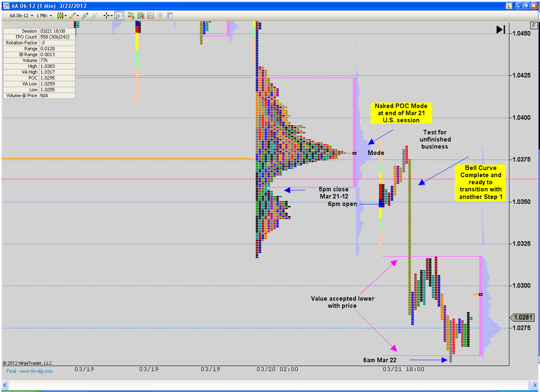Image resolution: width=540 pixels, height=392 pixels.
Task: Click the POC marker at 1.0295 level
Action: [x=480, y=294]
